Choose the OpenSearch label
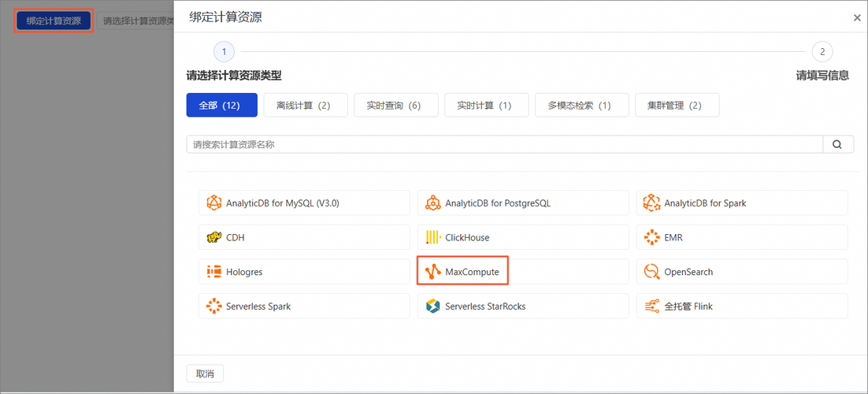 [688, 272]
